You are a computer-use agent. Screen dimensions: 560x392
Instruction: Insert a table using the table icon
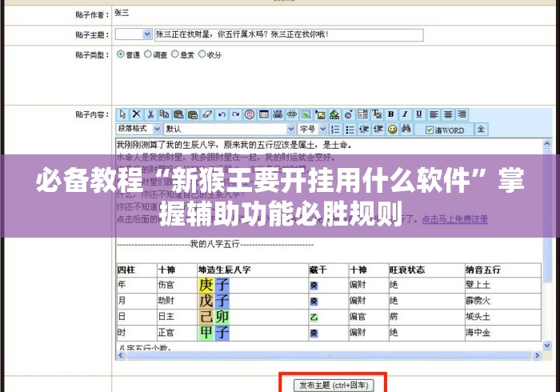263,114
